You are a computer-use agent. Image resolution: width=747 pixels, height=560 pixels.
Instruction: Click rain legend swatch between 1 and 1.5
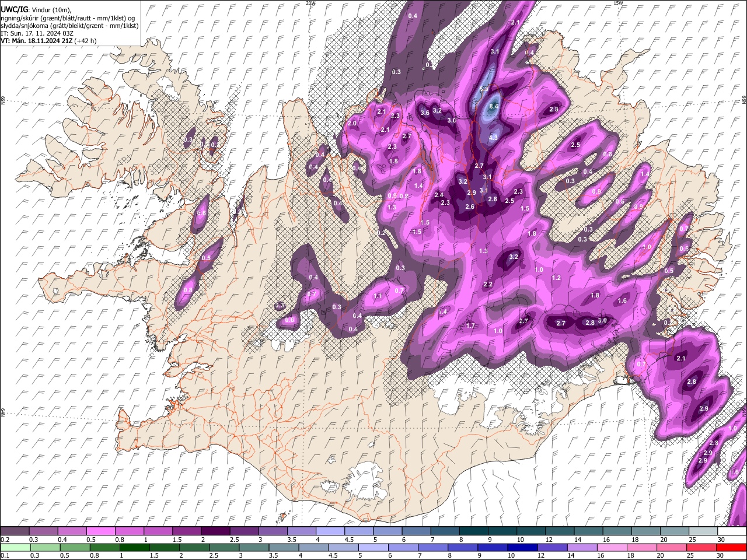click(134, 547)
